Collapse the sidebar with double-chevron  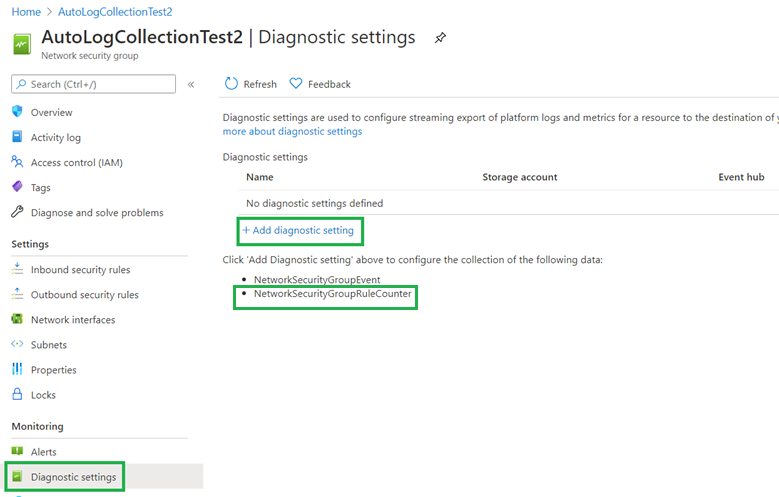coord(191,84)
